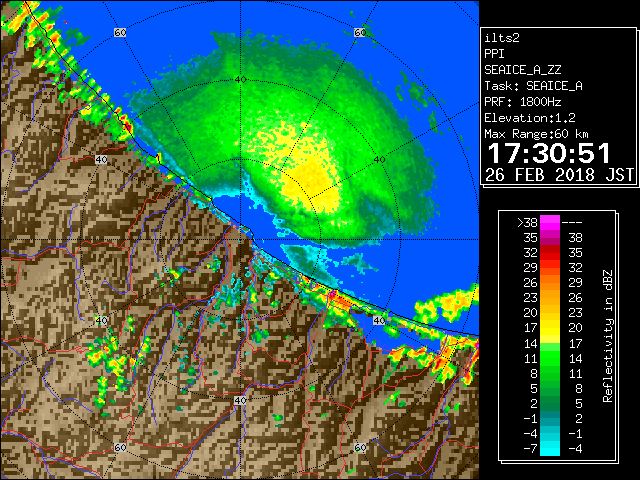Pick the magenta swatch beside '>38'
Viewport: 640px width, 480px height.
click(550, 223)
